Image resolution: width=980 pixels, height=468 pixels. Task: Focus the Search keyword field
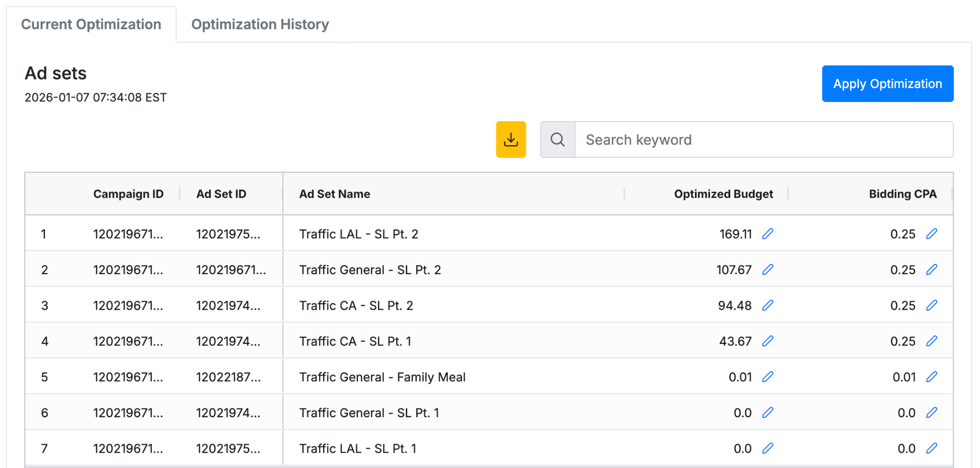coord(764,139)
